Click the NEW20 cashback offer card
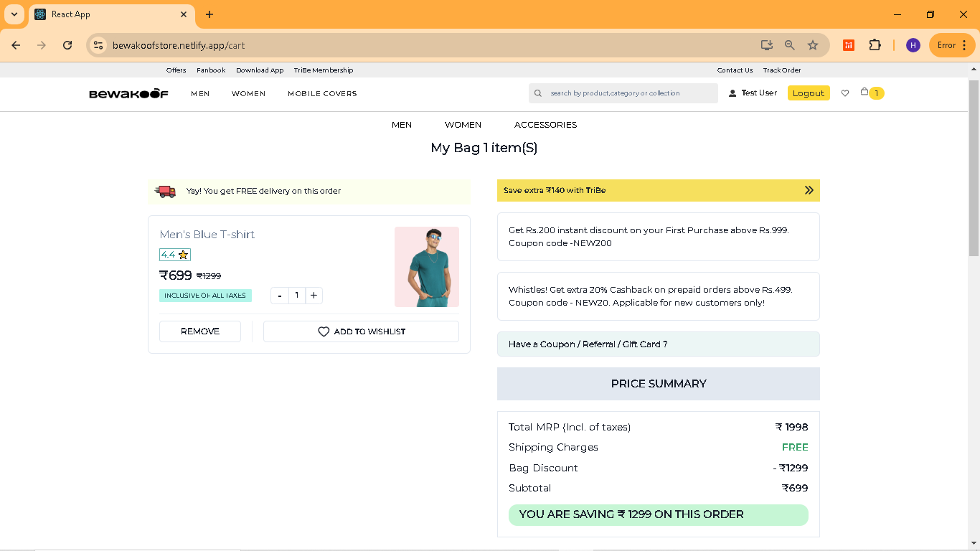The height and width of the screenshot is (551, 980). pyautogui.click(x=659, y=296)
